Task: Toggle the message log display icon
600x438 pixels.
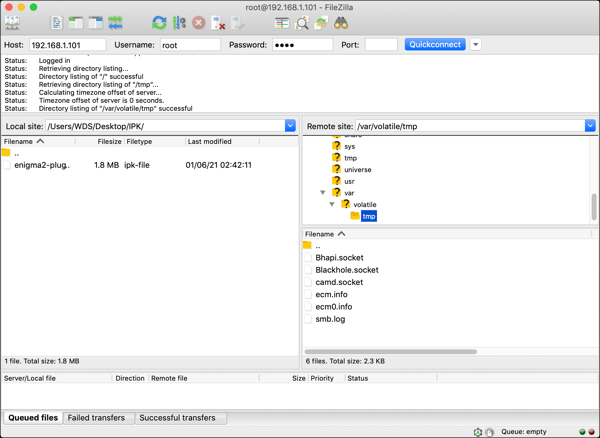Action: (x=57, y=23)
